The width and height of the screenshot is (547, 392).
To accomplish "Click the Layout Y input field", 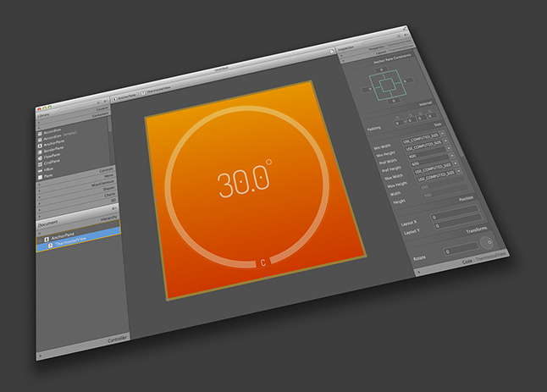I will 459,221.
